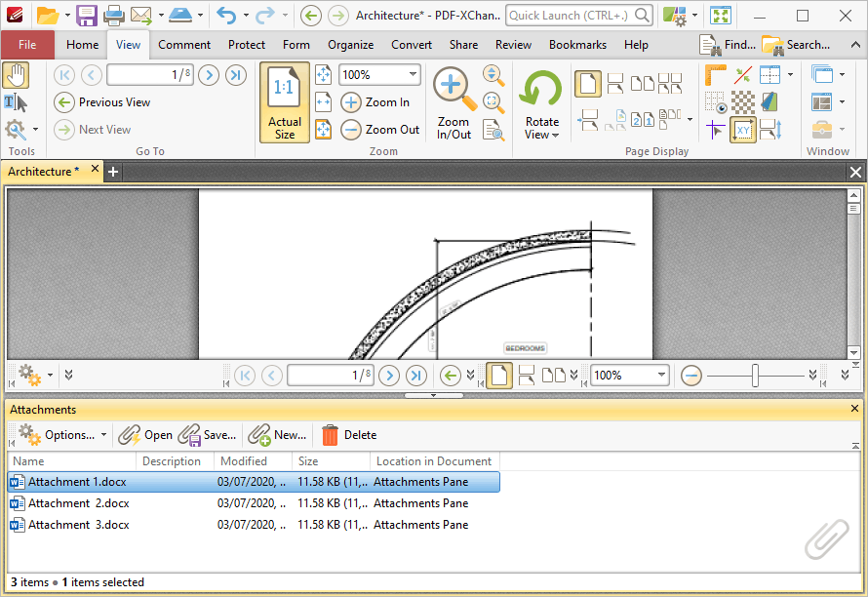This screenshot has height=597, width=868.
Task: Click the Print icon in quick toolbar
Action: (x=113, y=16)
